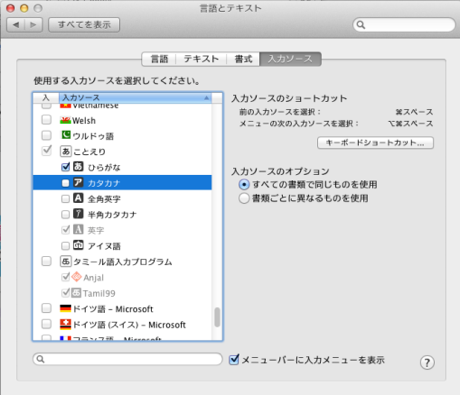Check the カタカナ checkbox
The height and width of the screenshot is (395, 460).
click(65, 183)
